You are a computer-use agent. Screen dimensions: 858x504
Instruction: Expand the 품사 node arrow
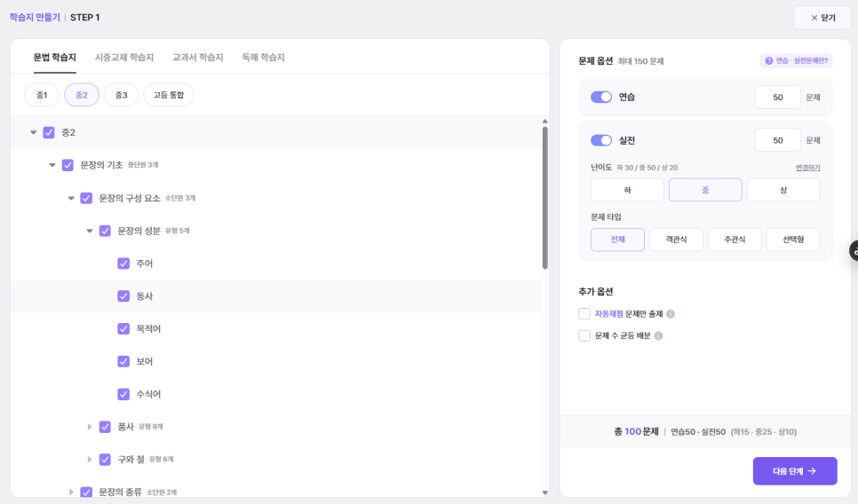point(90,427)
